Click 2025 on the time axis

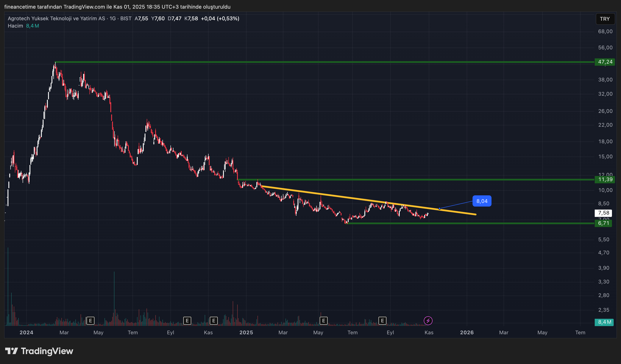[x=246, y=333]
